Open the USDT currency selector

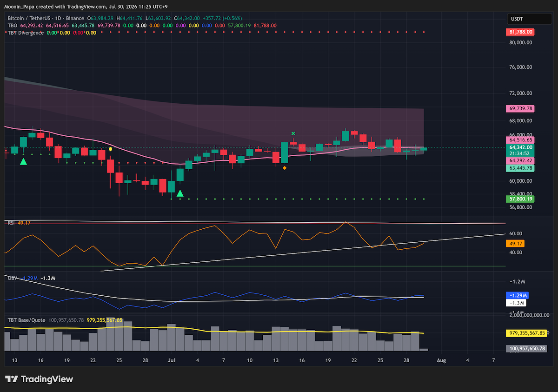530,19
